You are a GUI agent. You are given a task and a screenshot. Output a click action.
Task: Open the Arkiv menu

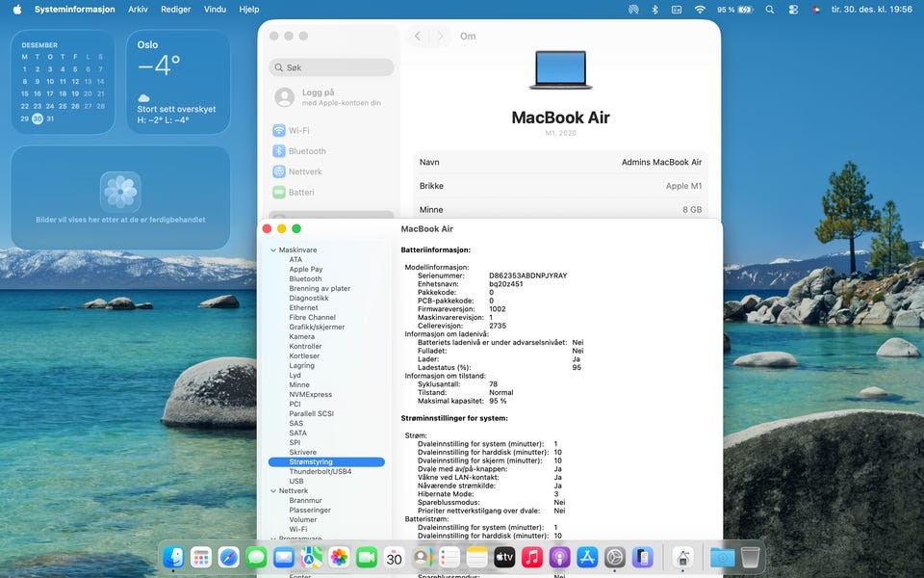[x=138, y=10]
